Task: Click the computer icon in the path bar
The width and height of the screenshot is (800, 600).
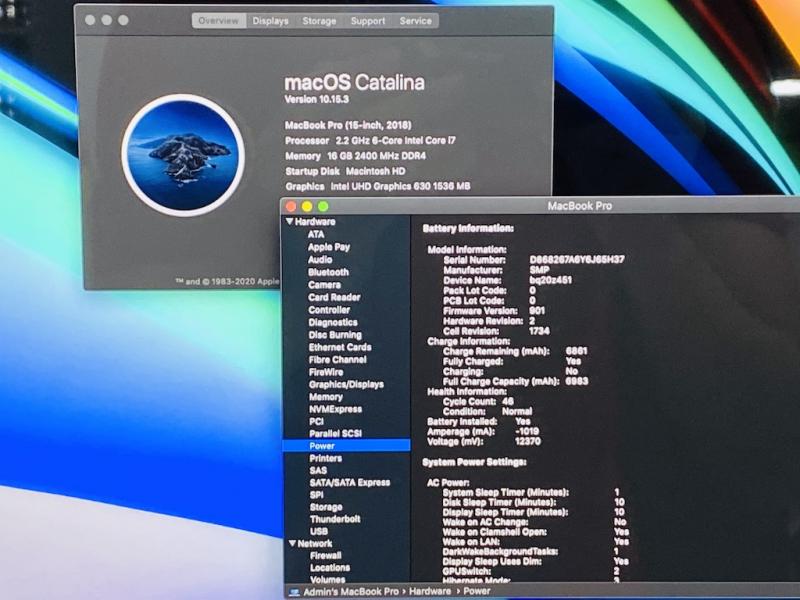Action: [x=294, y=592]
